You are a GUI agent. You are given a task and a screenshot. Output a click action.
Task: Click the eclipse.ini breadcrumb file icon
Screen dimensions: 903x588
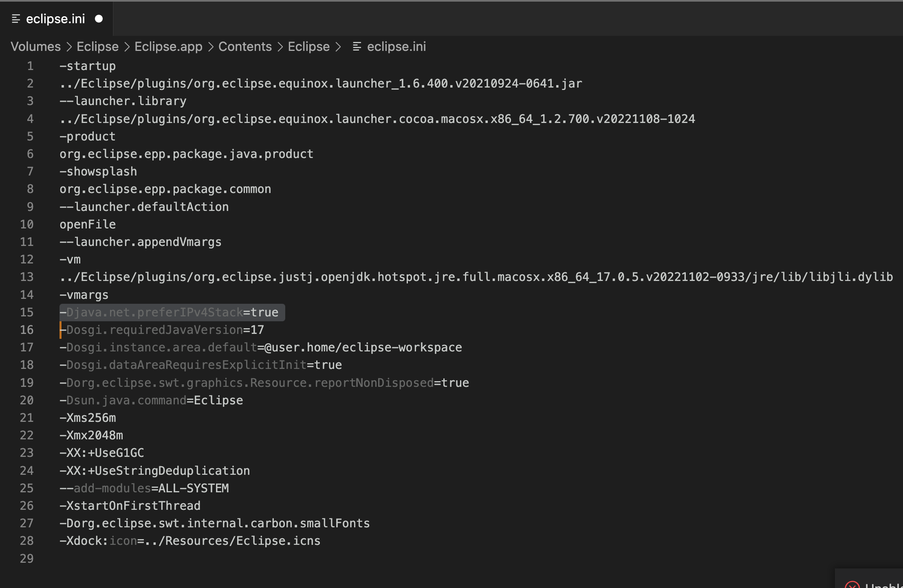(x=356, y=46)
